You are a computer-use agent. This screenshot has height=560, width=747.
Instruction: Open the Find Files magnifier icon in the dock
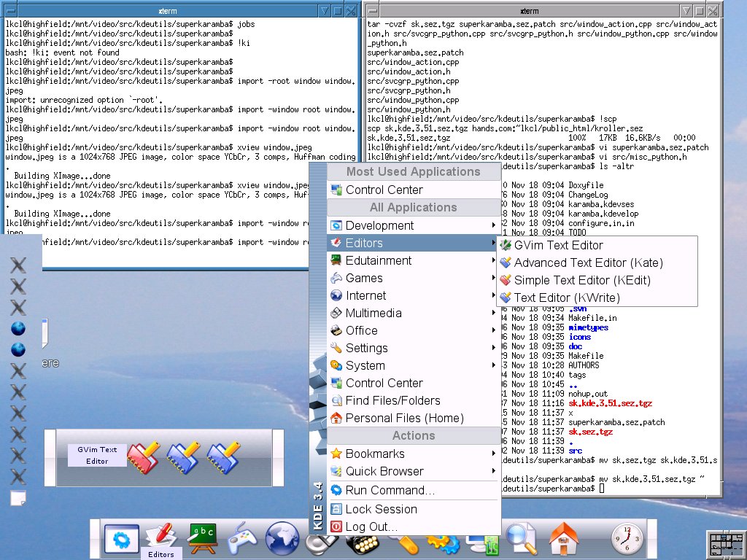521,539
